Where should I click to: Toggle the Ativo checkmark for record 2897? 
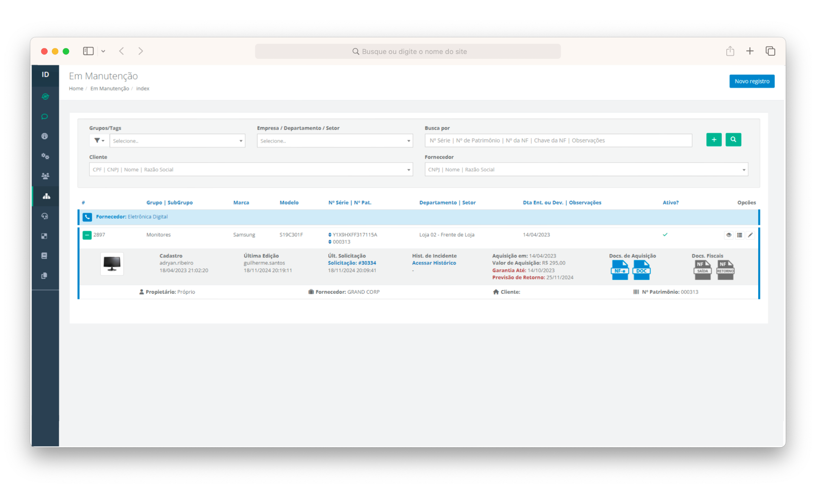click(x=665, y=235)
